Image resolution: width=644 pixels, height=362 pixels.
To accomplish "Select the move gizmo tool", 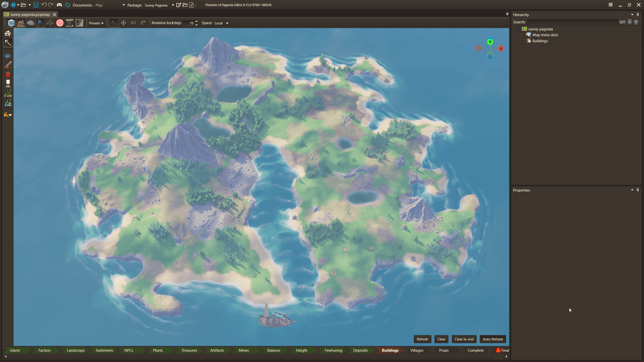I will point(124,23).
